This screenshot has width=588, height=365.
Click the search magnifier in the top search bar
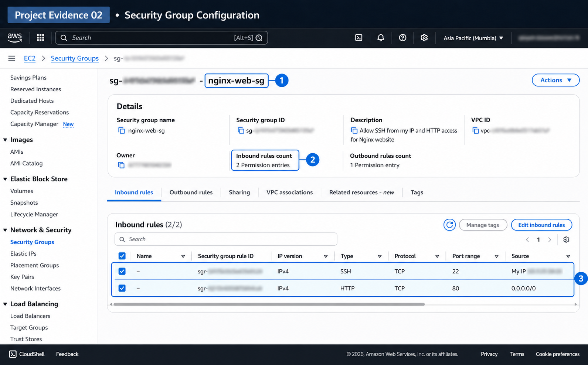(x=64, y=38)
